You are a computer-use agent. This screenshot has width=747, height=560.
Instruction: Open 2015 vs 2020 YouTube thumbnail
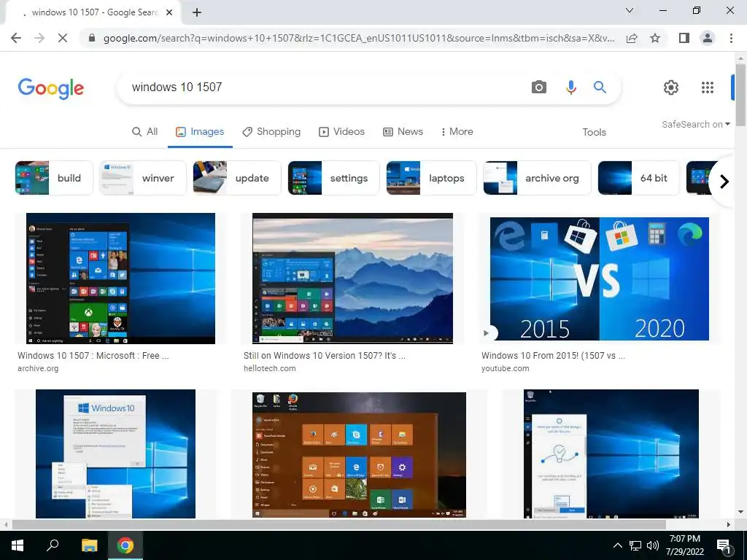click(x=600, y=279)
